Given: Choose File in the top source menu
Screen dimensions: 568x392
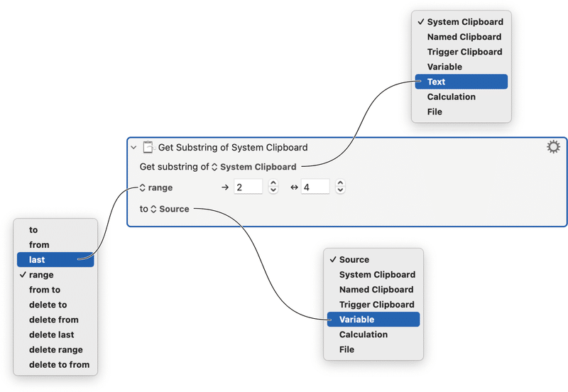Looking at the screenshot, I should pyautogui.click(x=461, y=111).
